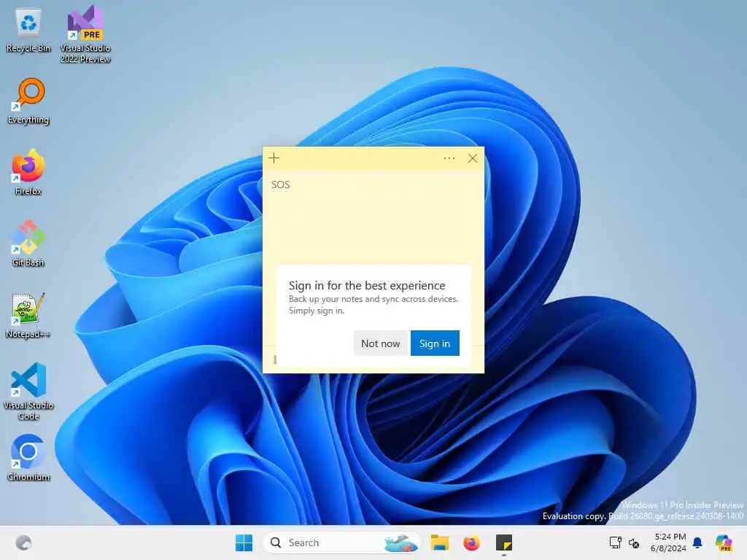The image size is (747, 560).
Task: Open Recycle Bin desktop icon
Action: tap(28, 31)
